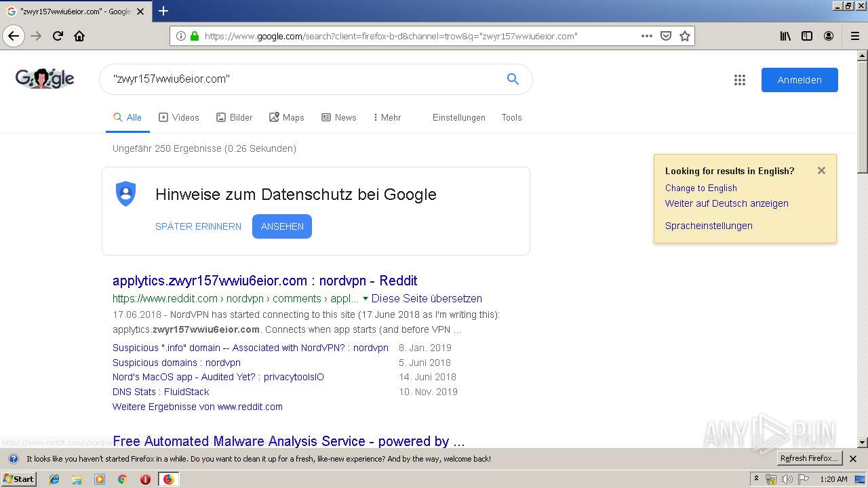Bookmark this page with the star
Image resolution: width=868 pixels, height=488 pixels.
[x=685, y=36]
